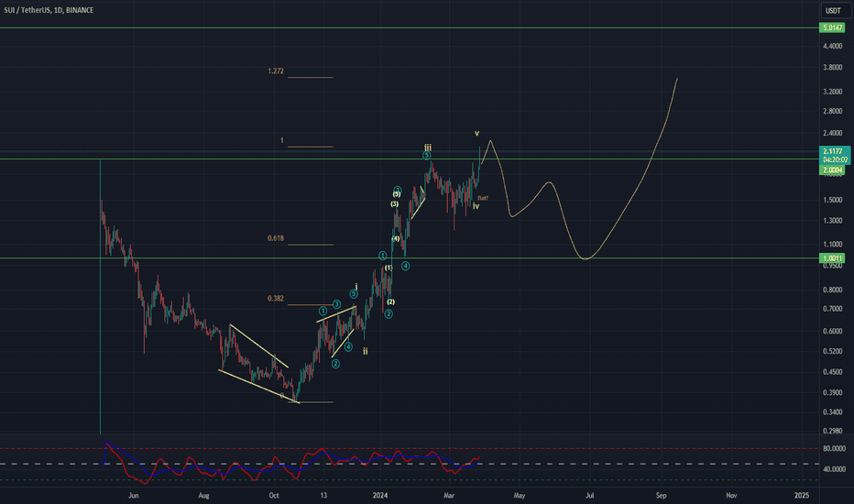This screenshot has width=854, height=504.
Task: Select the 1.0011 horizontal line price label
Action: [832, 258]
